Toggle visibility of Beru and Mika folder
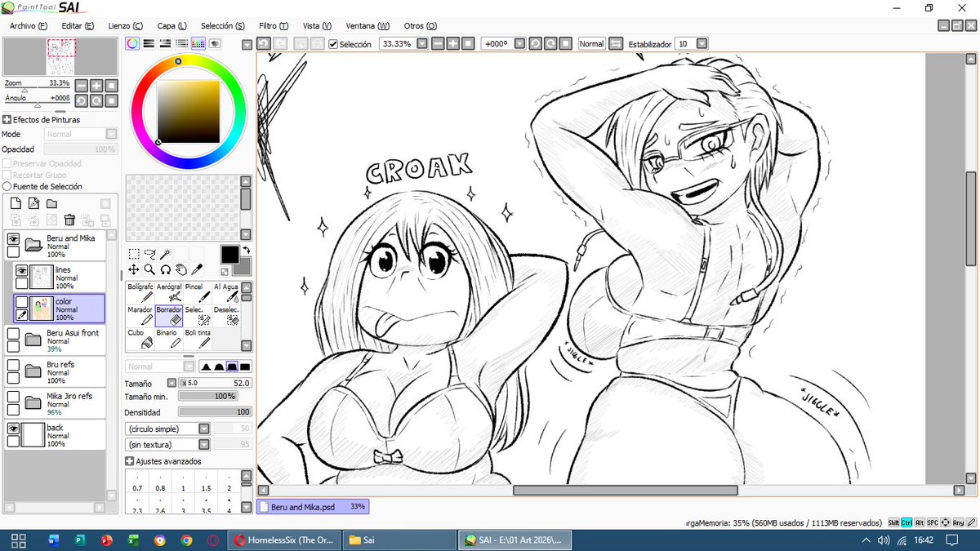 pos(13,239)
